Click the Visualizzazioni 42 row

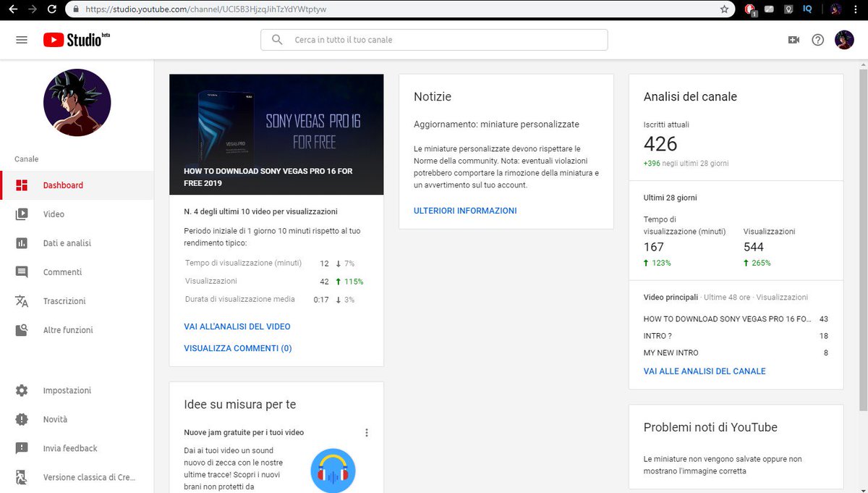click(274, 281)
